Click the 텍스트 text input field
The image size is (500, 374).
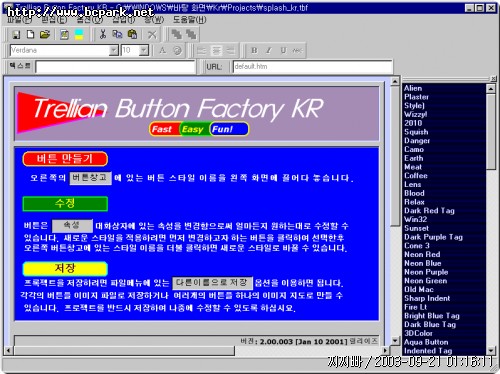[115, 67]
